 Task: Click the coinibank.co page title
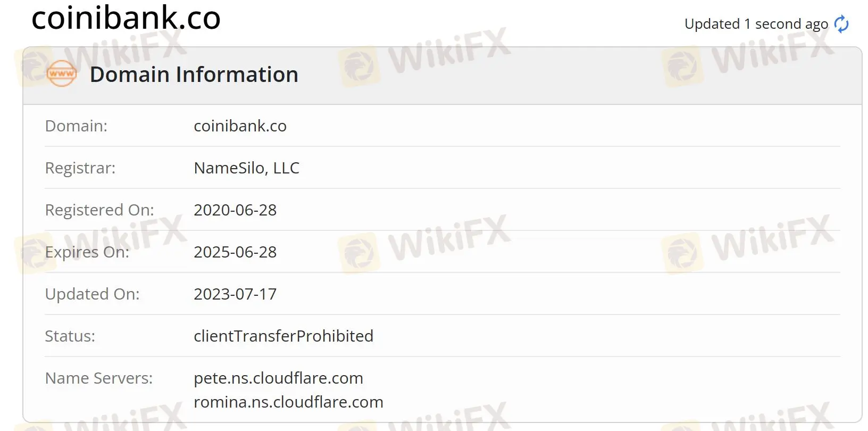[126, 18]
